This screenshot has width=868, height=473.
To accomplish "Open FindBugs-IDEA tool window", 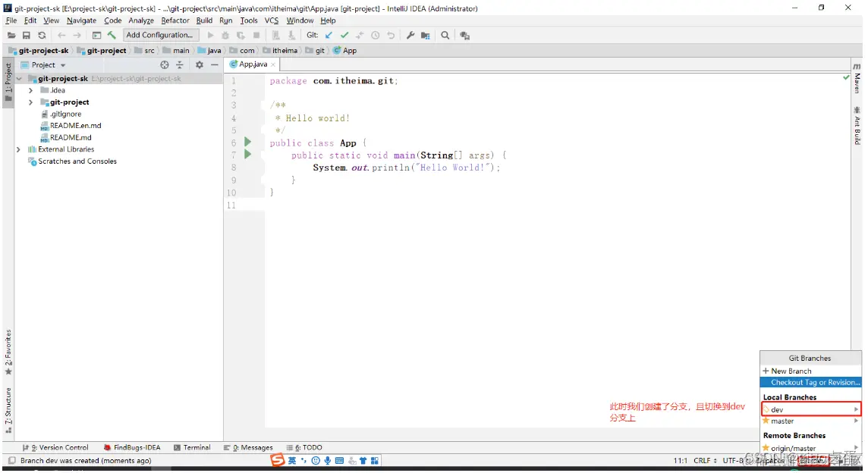I will 132,447.
